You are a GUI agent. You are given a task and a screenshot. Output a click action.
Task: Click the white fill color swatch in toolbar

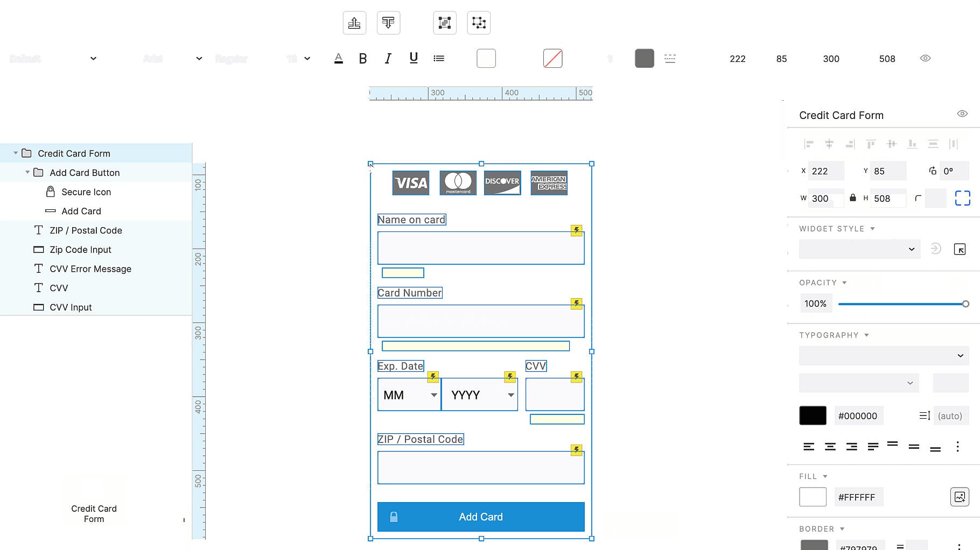(x=486, y=58)
